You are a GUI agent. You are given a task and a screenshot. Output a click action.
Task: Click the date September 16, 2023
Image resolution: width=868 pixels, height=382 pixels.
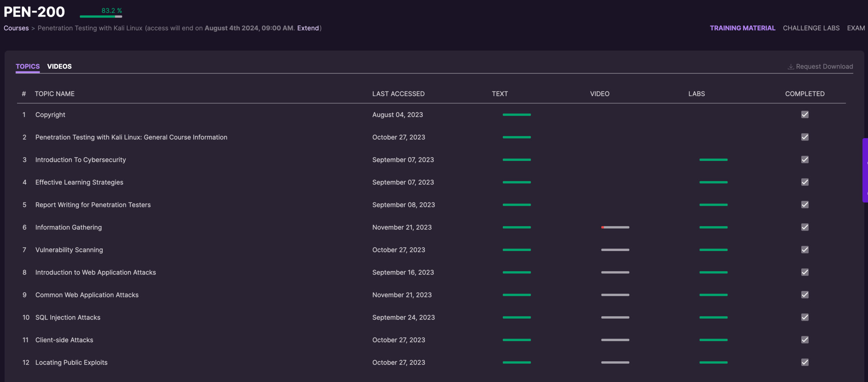click(x=403, y=272)
